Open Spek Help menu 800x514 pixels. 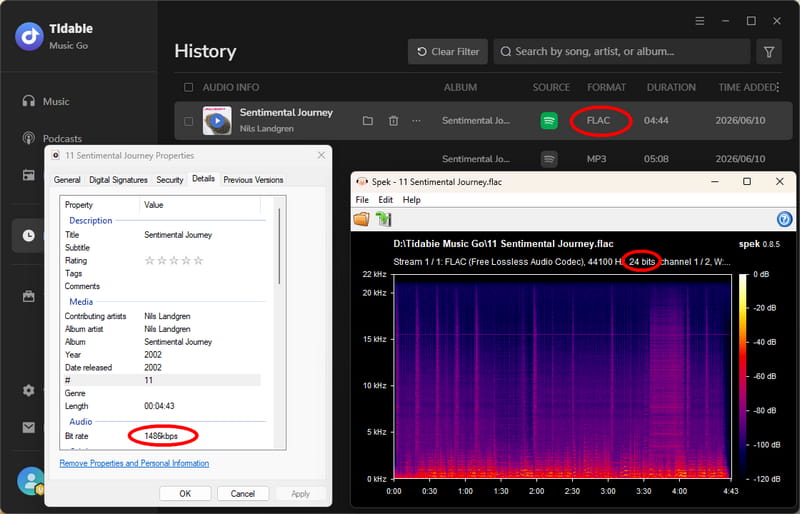click(411, 200)
